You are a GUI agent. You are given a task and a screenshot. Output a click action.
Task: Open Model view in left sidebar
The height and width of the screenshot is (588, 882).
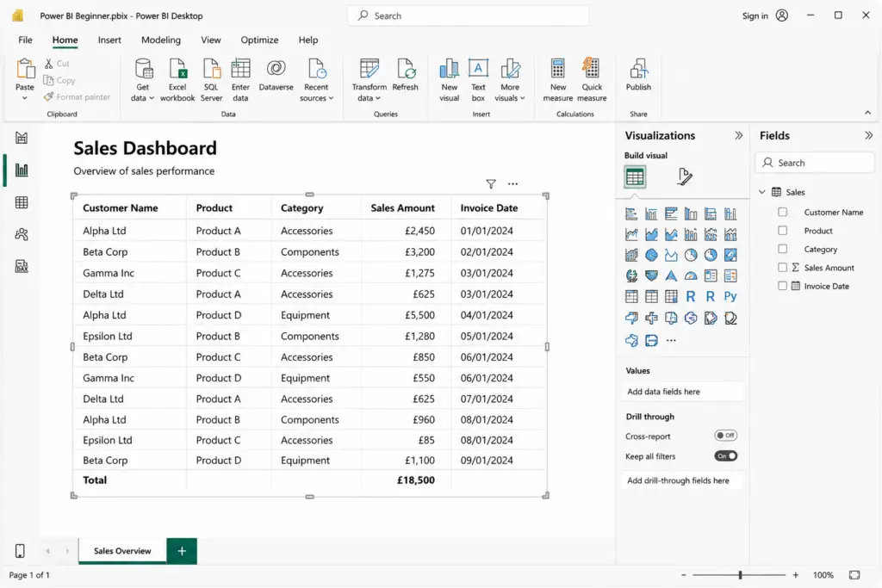pos(22,234)
